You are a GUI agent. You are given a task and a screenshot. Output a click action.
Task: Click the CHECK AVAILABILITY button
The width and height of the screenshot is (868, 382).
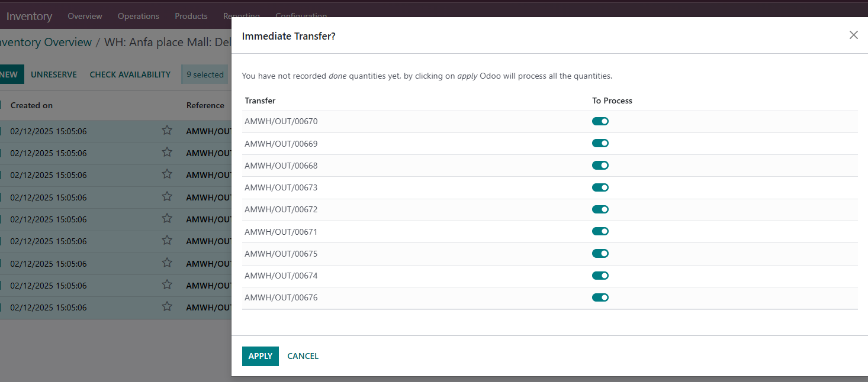click(130, 74)
